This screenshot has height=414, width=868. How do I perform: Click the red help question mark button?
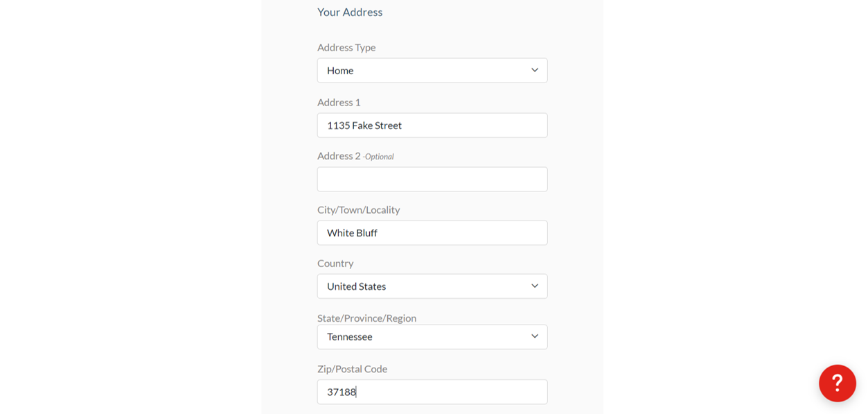(x=837, y=383)
